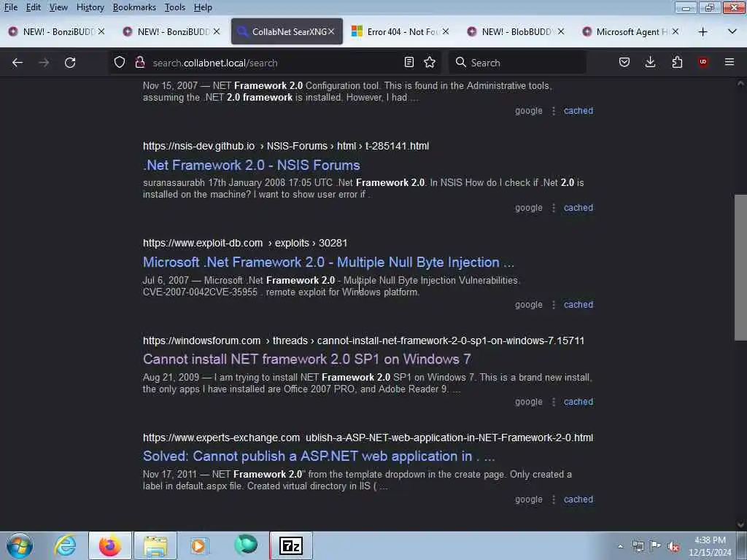Open tracking protection shield icon
The height and width of the screenshot is (560, 747).
click(120, 63)
